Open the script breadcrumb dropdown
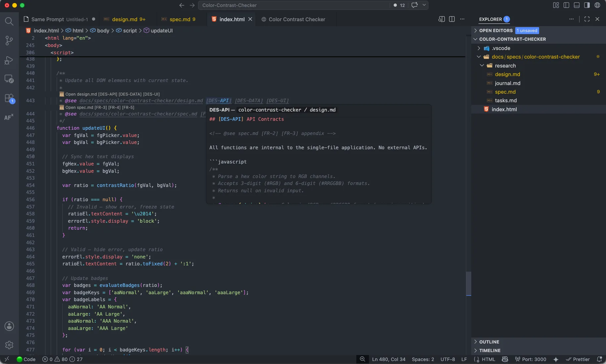Image resolution: width=606 pixels, height=364 pixels. [x=126, y=30]
